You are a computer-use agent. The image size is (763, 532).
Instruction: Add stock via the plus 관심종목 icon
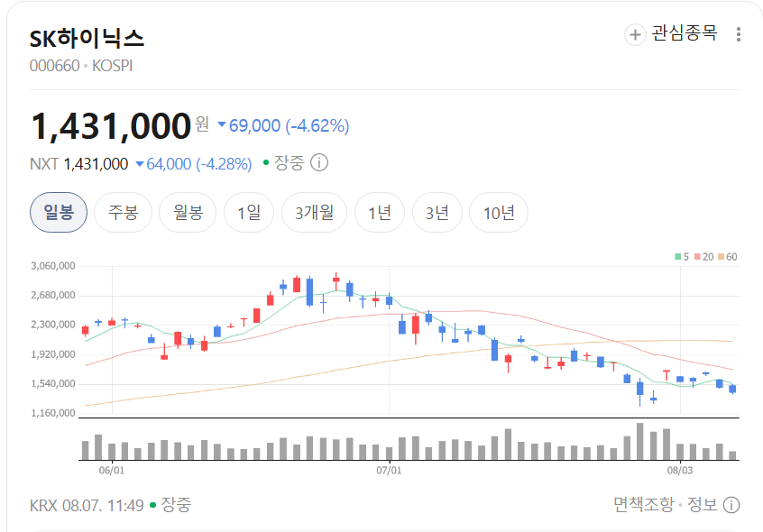pyautogui.click(x=635, y=34)
